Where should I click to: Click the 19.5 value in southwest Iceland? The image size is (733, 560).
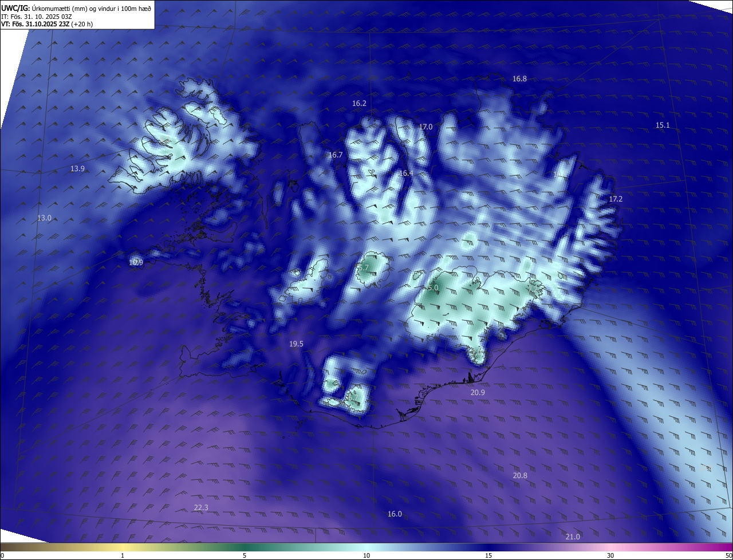[296, 344]
